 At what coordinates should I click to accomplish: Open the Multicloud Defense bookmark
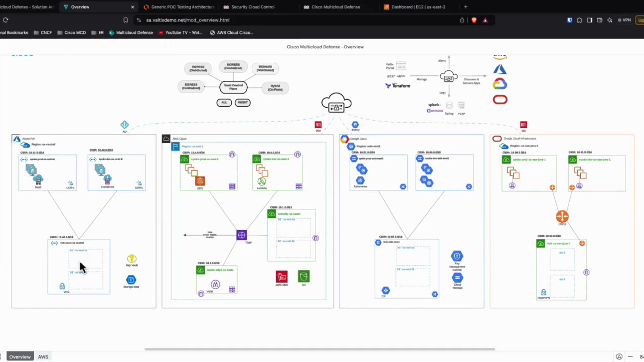pyautogui.click(x=131, y=33)
